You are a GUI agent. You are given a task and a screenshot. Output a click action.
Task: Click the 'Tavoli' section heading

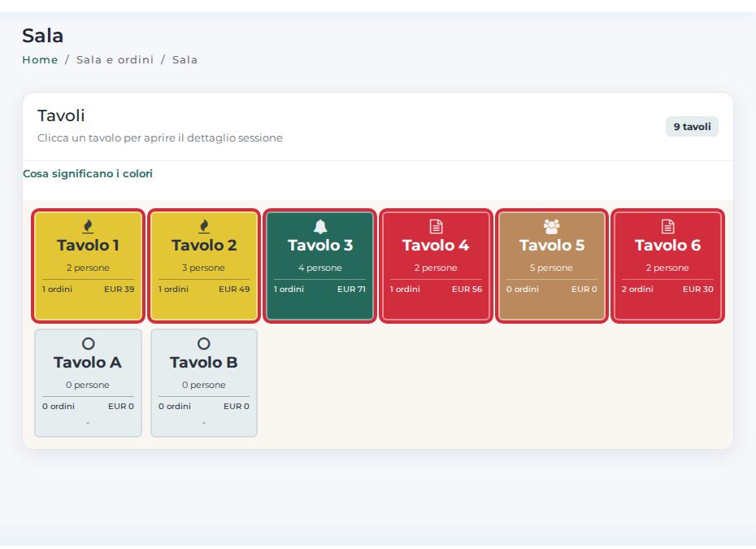[x=61, y=115]
